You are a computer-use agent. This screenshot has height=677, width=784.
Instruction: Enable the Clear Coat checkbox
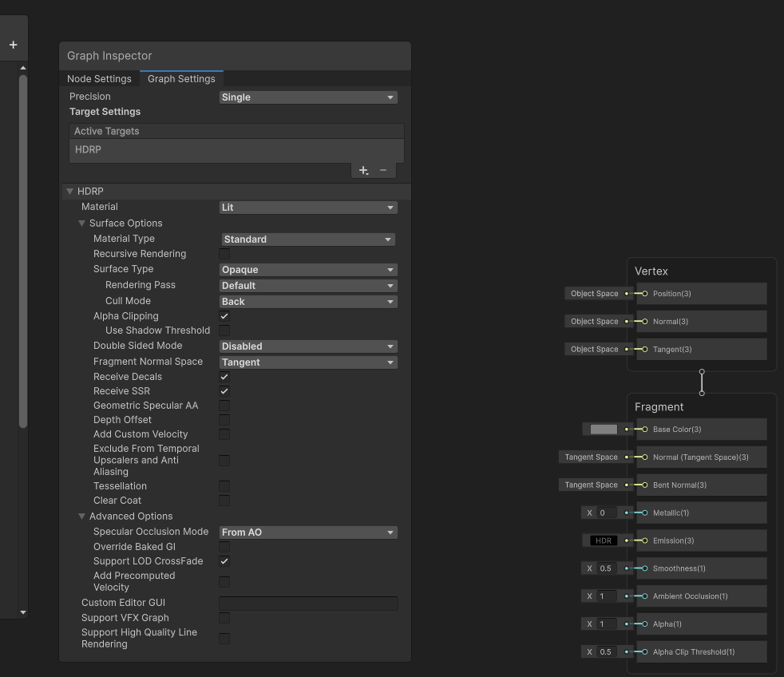pyautogui.click(x=224, y=501)
